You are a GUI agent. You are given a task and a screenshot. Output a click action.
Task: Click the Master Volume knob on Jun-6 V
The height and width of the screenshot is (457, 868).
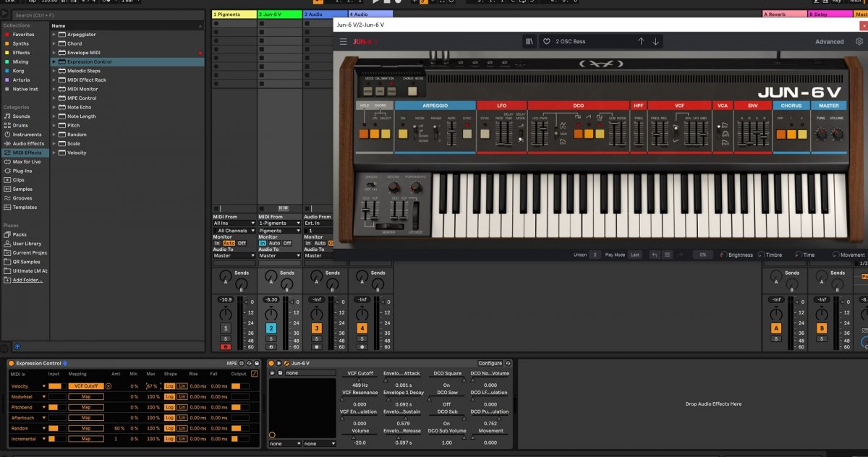837,134
